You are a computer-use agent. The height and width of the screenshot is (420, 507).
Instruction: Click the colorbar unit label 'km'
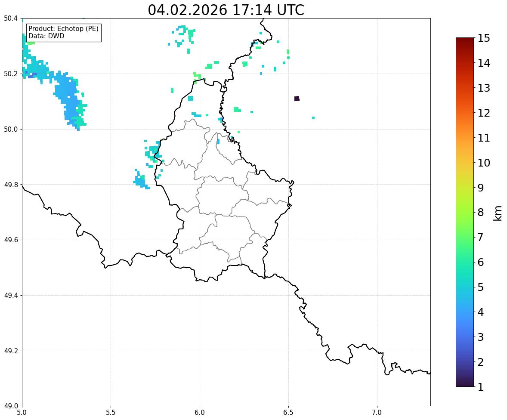click(x=498, y=213)
